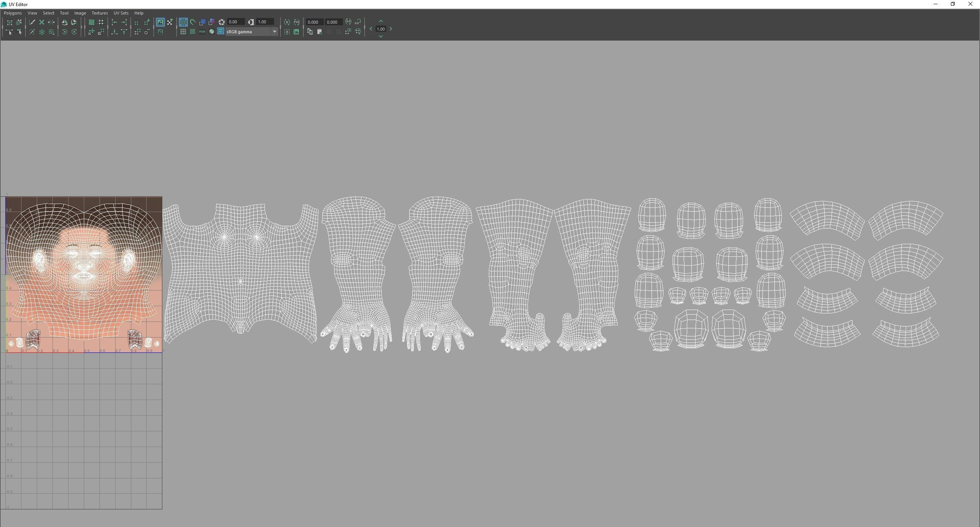Click the Update PSD networks icon
This screenshot has height=527, width=980.
point(297,22)
